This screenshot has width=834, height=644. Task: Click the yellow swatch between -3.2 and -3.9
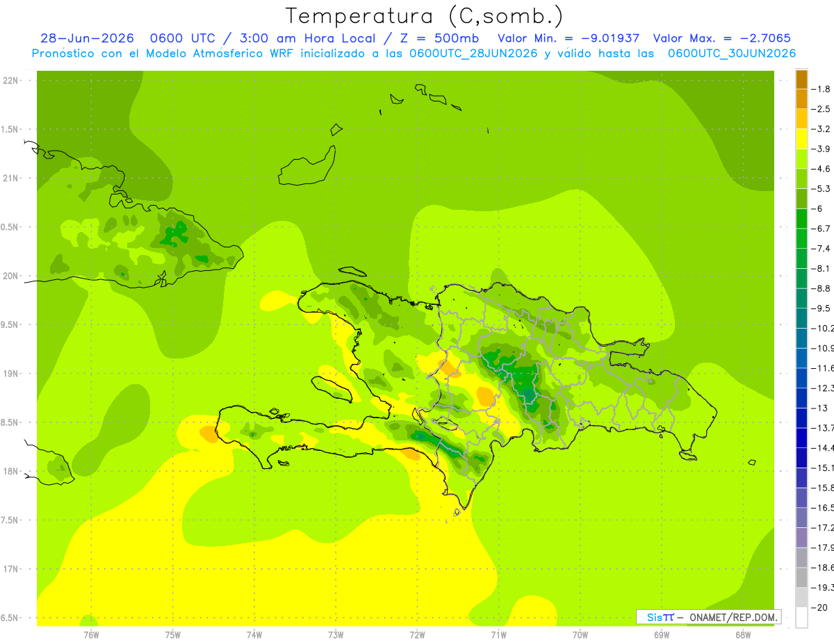(801, 139)
